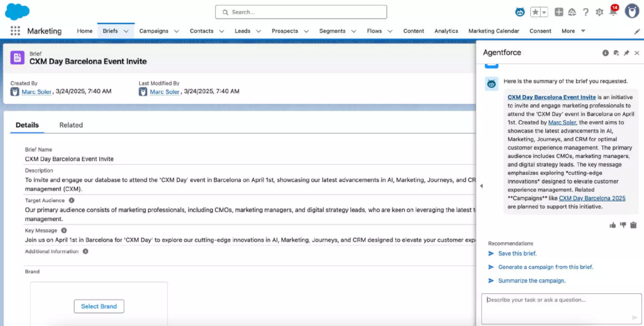
Task: Click the Brief Name field value
Action: 69,159
